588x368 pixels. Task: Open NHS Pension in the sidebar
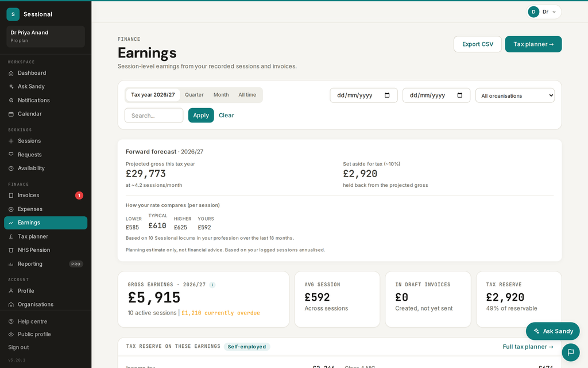pyautogui.click(x=46, y=250)
